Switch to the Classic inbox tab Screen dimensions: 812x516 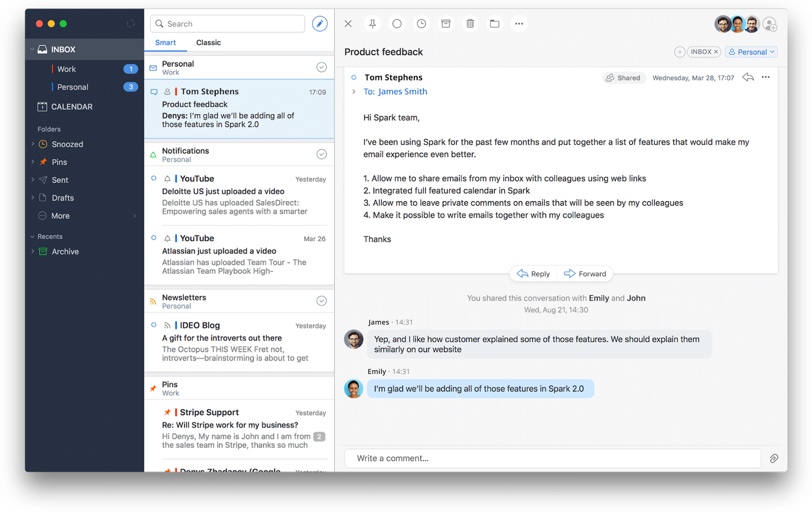[x=208, y=43]
